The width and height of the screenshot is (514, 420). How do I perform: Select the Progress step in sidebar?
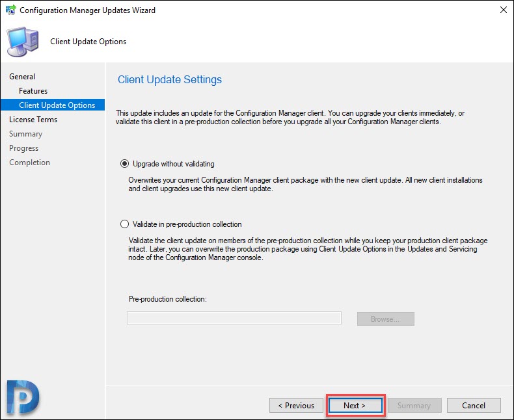pos(23,148)
